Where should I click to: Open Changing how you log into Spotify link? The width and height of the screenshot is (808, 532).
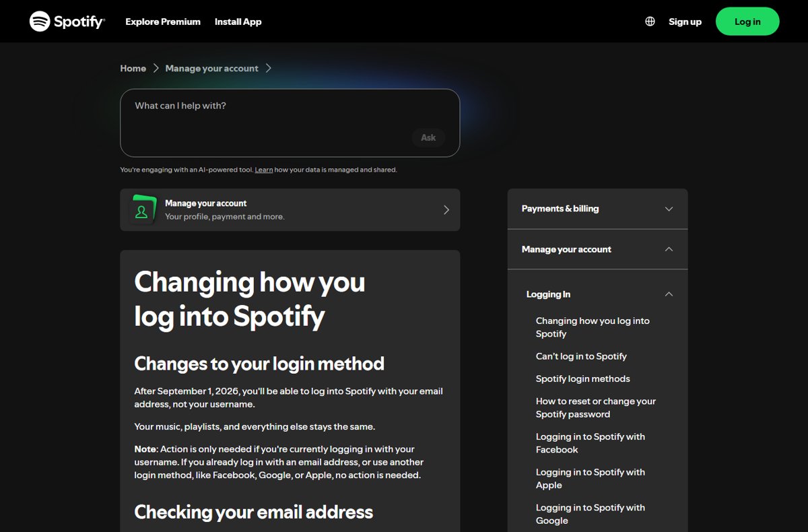[x=593, y=327]
